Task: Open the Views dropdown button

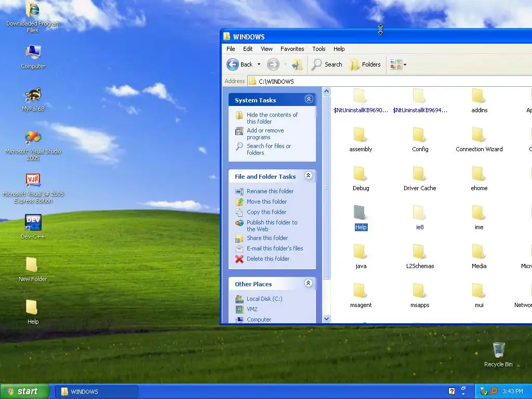Action: point(398,64)
